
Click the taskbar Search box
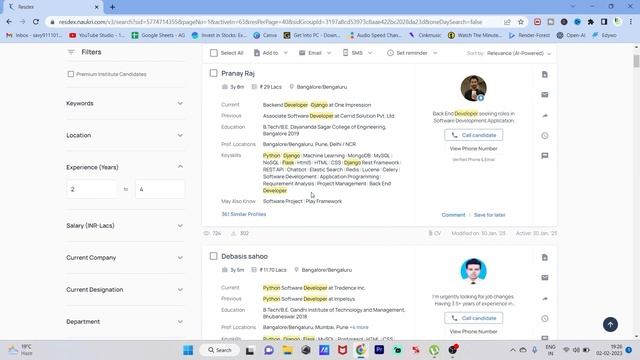tap(220, 350)
